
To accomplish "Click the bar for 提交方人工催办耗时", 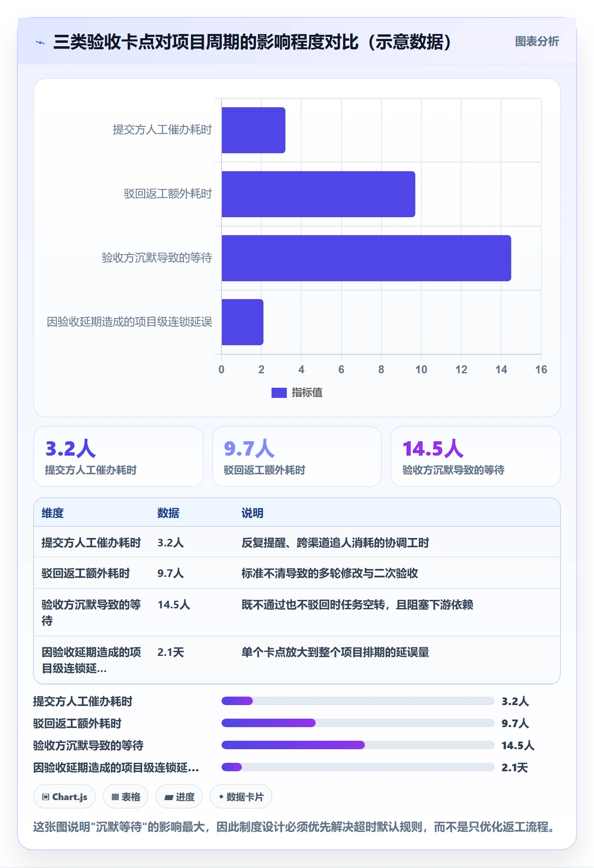I will point(253,130).
